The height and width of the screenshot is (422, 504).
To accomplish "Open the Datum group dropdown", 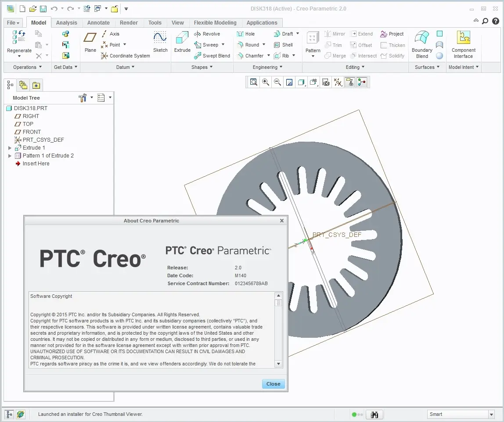I will click(x=126, y=67).
